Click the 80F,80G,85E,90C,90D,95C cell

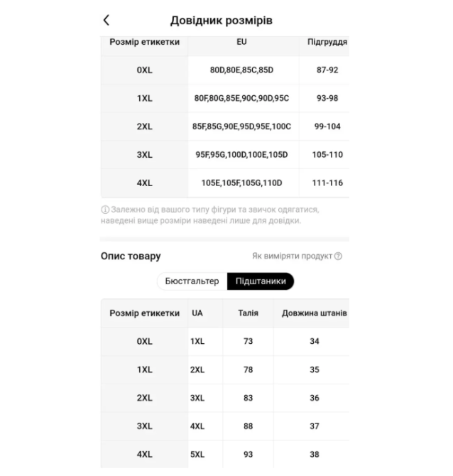pos(241,98)
